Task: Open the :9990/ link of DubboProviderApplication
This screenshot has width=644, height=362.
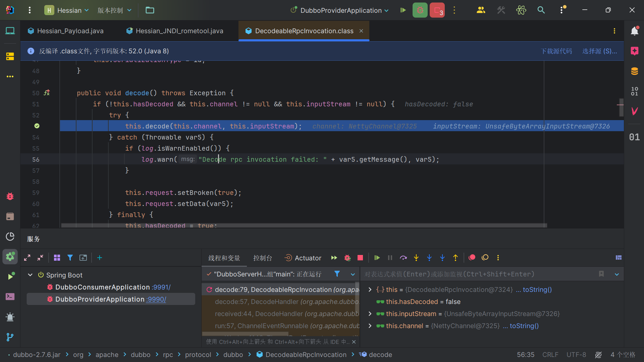Action: 156,299
